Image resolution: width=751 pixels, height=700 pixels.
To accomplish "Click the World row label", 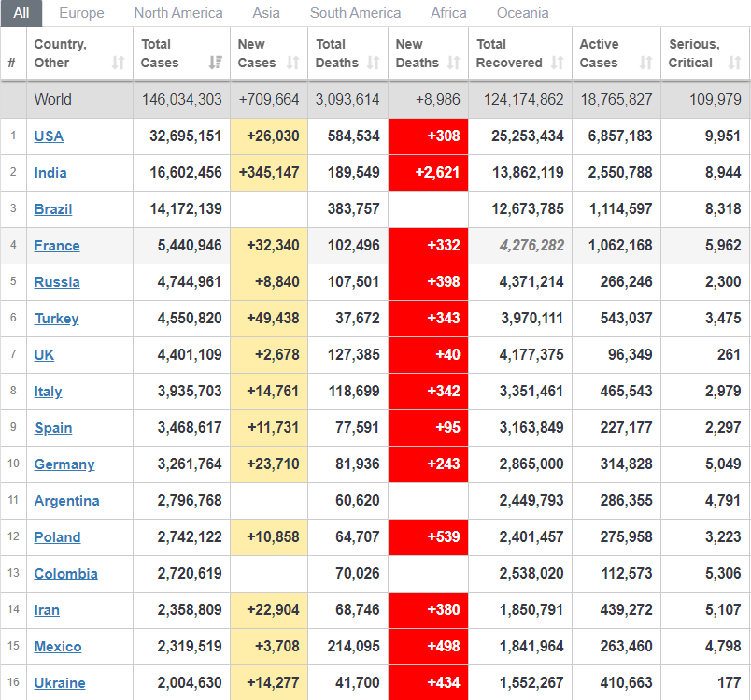I will (52, 99).
